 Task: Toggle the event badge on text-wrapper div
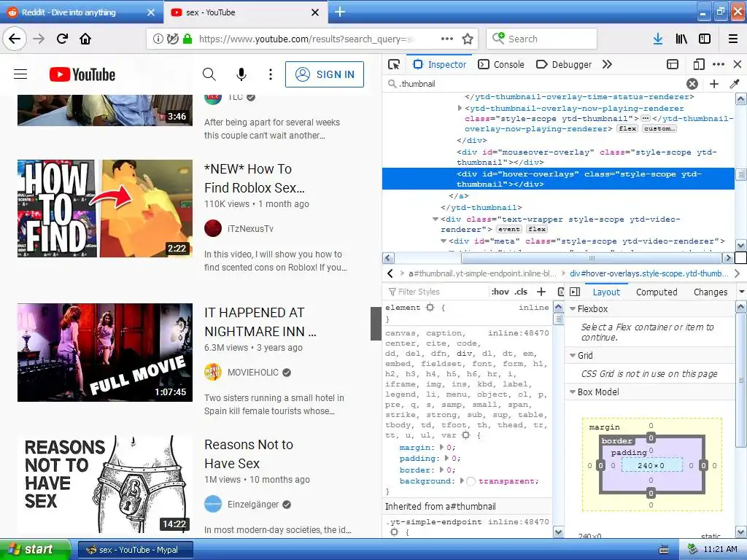(508, 229)
